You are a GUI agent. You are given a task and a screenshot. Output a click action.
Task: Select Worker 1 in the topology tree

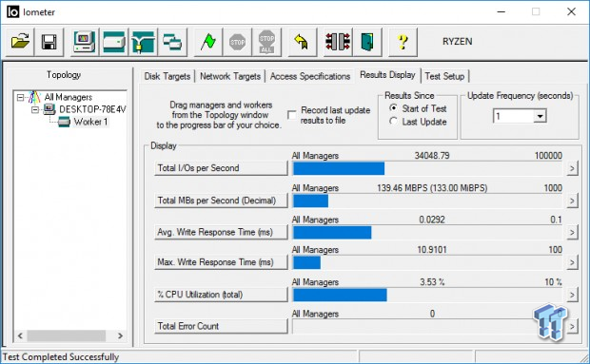click(90, 122)
